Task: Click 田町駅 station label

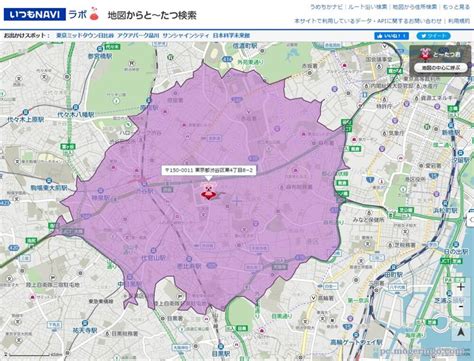Action: coord(394,275)
